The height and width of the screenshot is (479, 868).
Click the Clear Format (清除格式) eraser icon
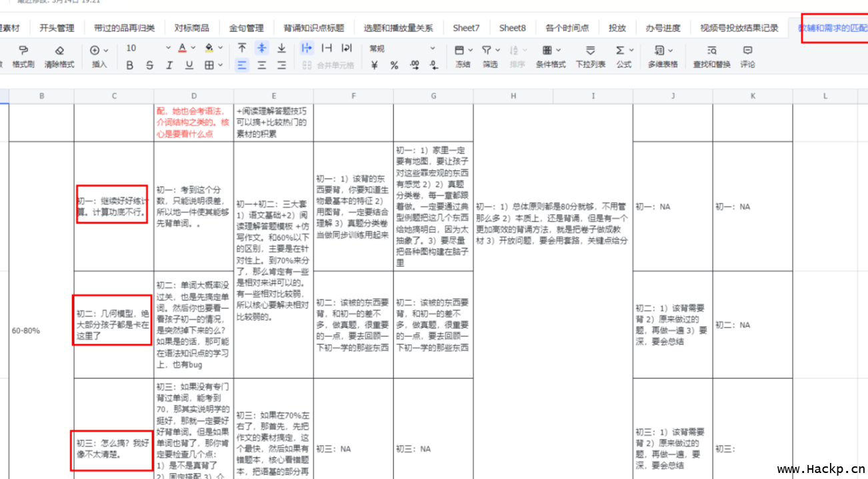point(59,51)
